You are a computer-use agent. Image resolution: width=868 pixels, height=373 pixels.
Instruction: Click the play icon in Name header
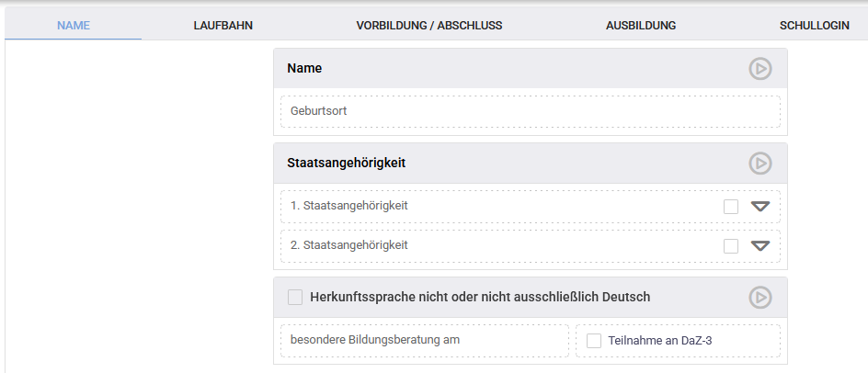click(x=759, y=69)
